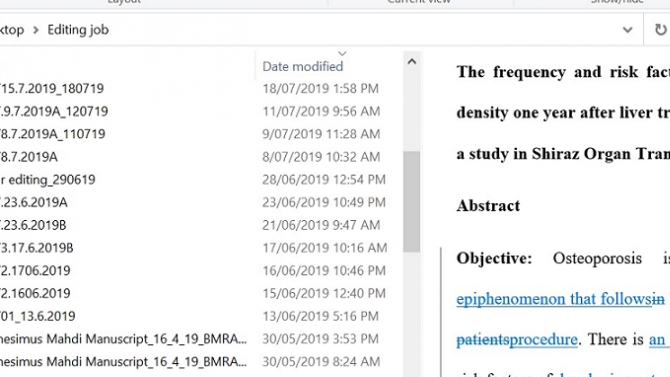Select file 3.17.6.2019B
Viewport: 670px width, 377px height.
pos(37,248)
